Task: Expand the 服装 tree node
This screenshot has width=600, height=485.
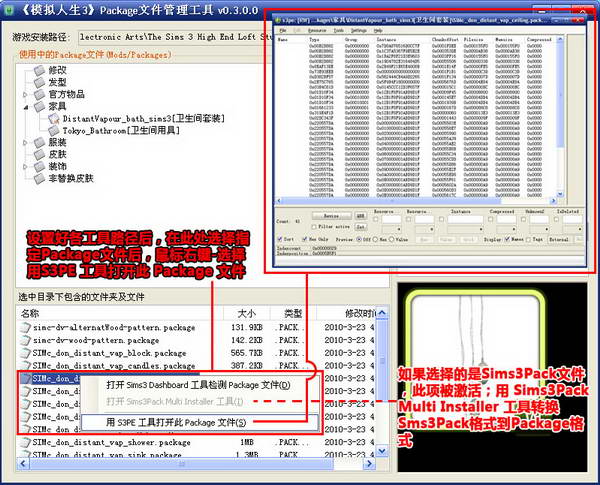Action: point(25,143)
